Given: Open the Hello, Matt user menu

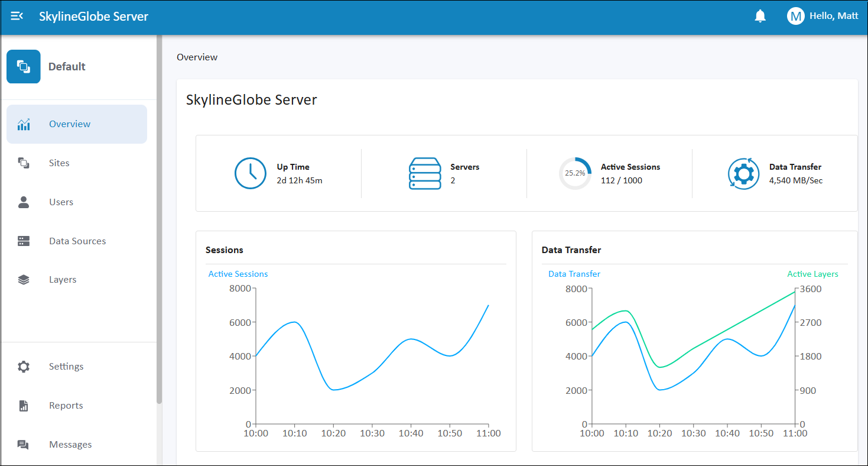Looking at the screenshot, I should (x=833, y=16).
